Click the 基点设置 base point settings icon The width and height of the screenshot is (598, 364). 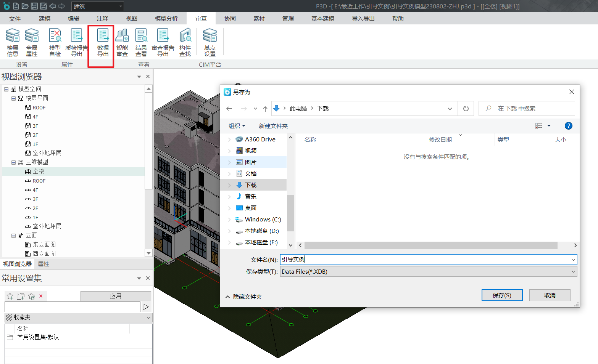coord(210,42)
